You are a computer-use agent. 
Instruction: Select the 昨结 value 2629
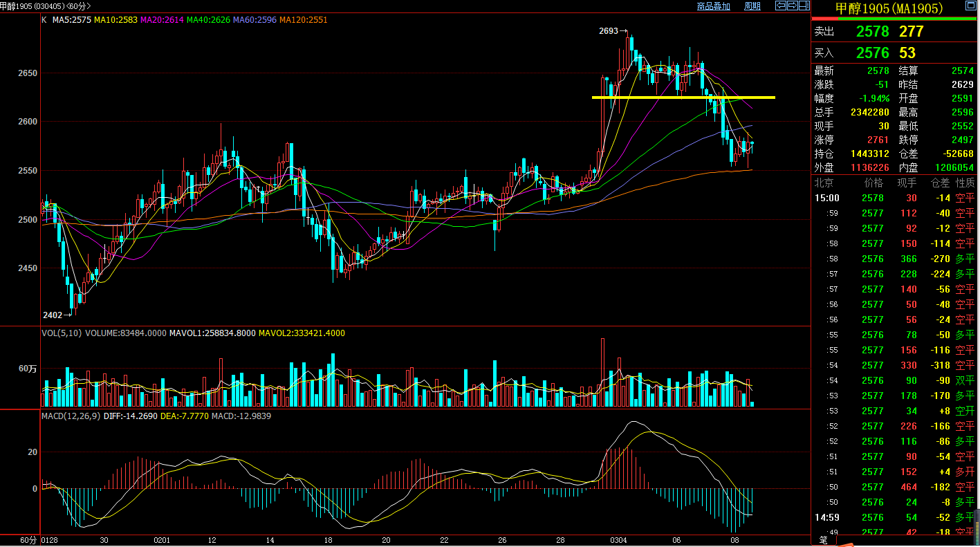(963, 84)
